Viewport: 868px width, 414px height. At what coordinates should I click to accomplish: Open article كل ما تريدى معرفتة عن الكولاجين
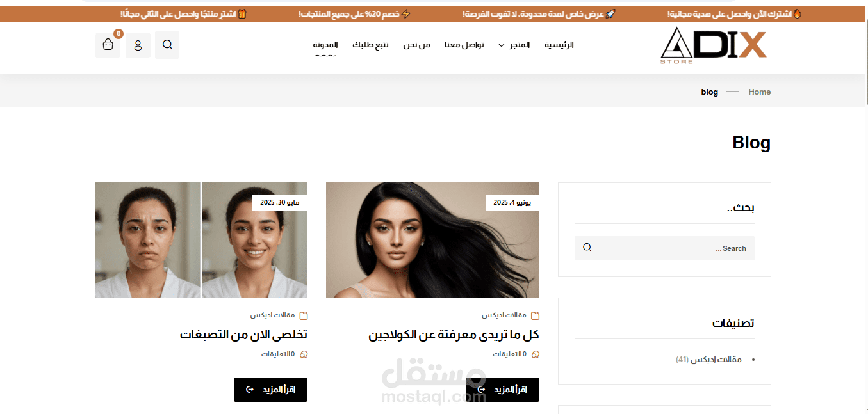pyautogui.click(x=454, y=335)
